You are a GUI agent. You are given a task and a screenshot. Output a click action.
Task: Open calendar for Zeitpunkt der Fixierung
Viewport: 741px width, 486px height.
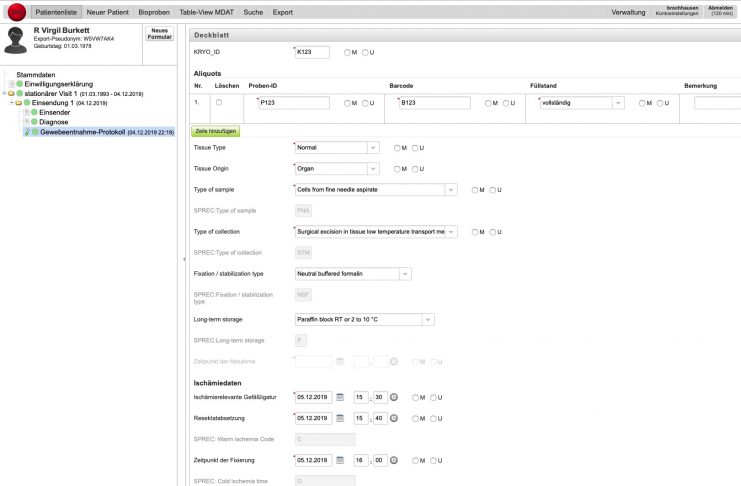(340, 460)
